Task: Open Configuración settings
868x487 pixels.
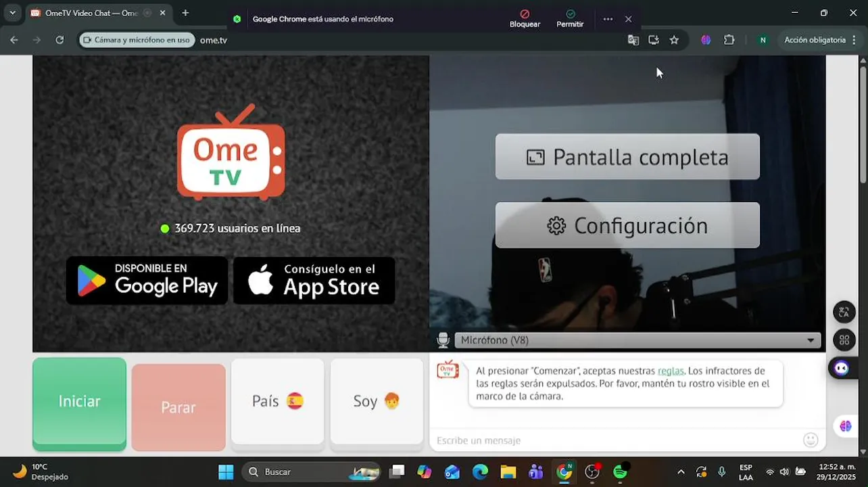Action: point(627,225)
